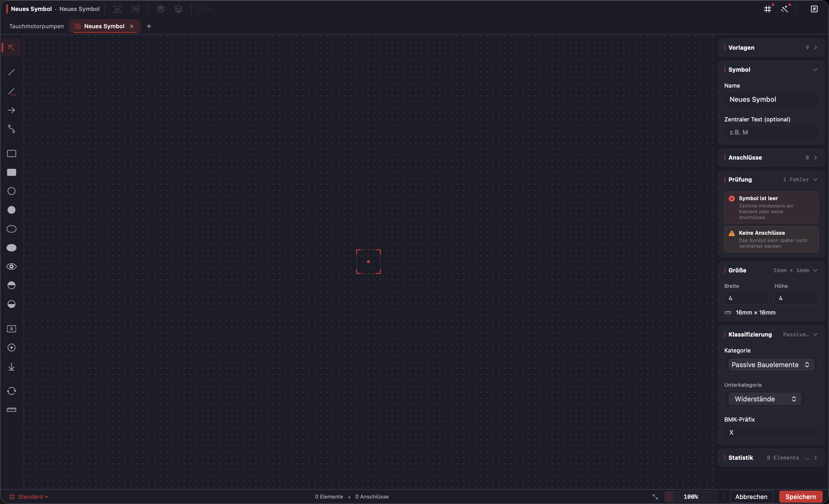The image size is (829, 504).
Task: Open the Kategorie dropdown
Action: [771, 365]
